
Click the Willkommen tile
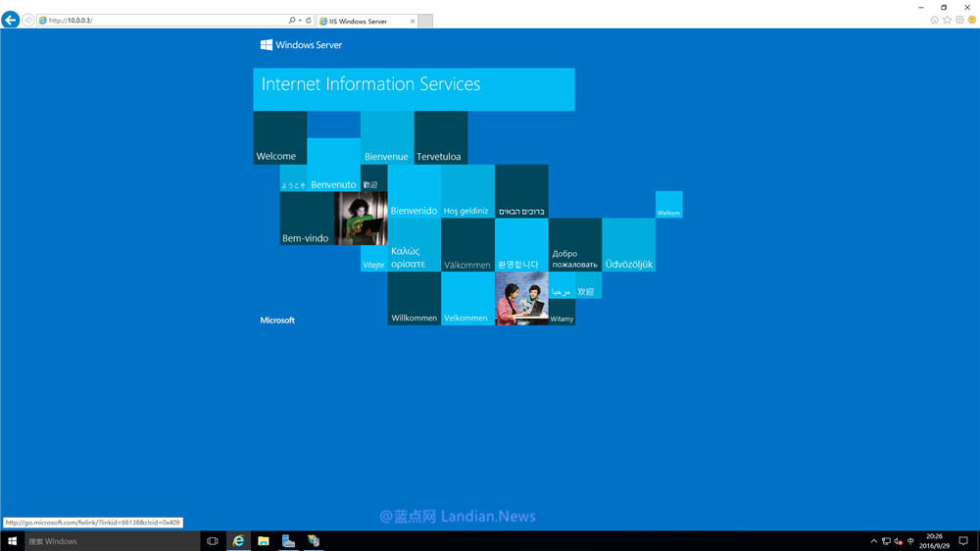click(x=414, y=298)
